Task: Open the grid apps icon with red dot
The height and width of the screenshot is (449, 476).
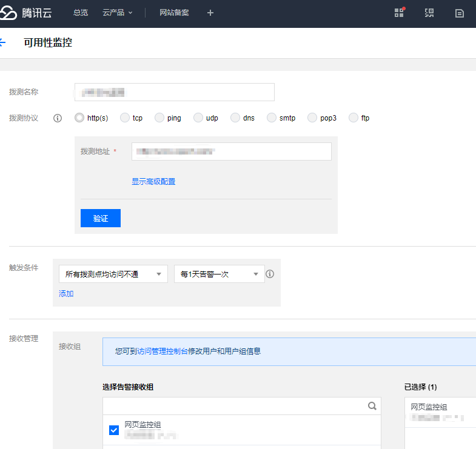Action: [x=399, y=13]
